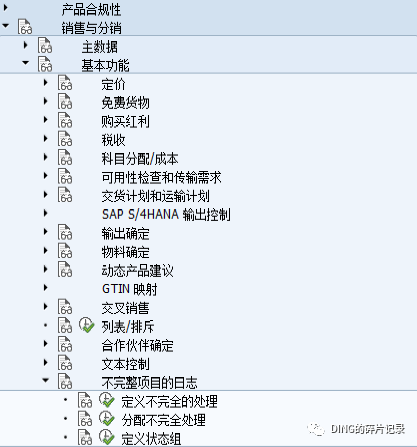Viewport: 417px width, 447px height.
Task: Execute activity 定义状态组 via clock icon
Action: click(x=107, y=437)
